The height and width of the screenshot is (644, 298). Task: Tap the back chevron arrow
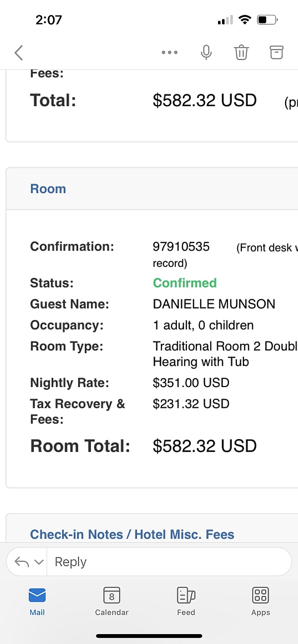[x=19, y=53]
